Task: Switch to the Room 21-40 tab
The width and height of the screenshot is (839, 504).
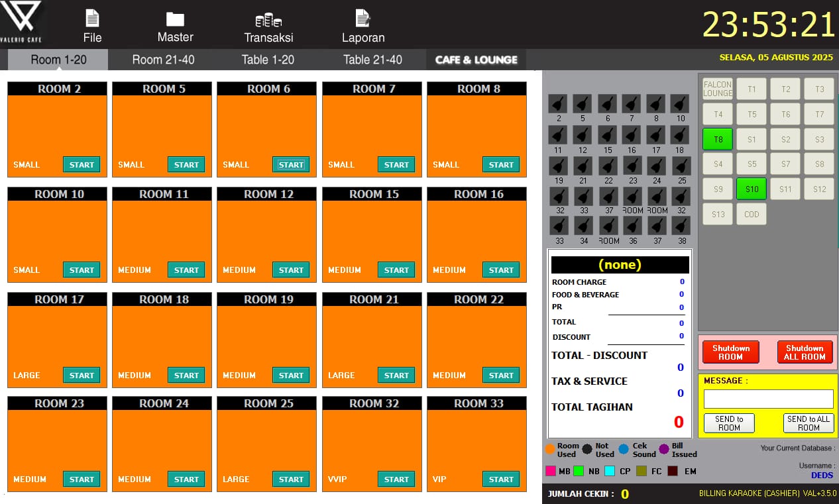Action: (x=163, y=60)
